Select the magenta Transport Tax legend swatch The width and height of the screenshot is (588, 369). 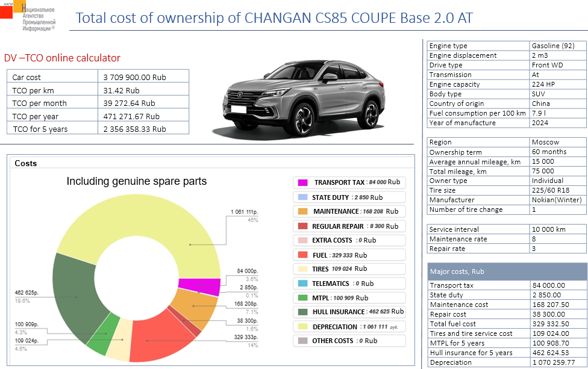pyautogui.click(x=302, y=182)
